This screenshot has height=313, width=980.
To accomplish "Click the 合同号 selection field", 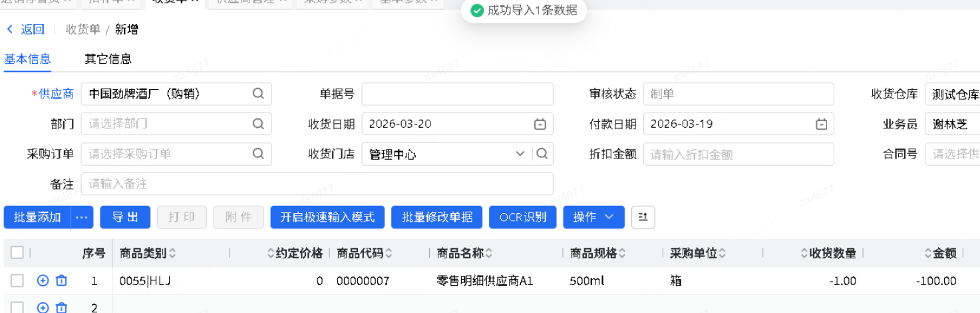I will (x=952, y=154).
